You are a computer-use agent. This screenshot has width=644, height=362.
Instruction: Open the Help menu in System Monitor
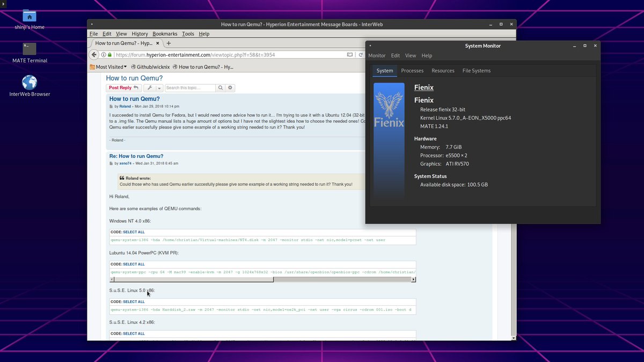pyautogui.click(x=427, y=56)
